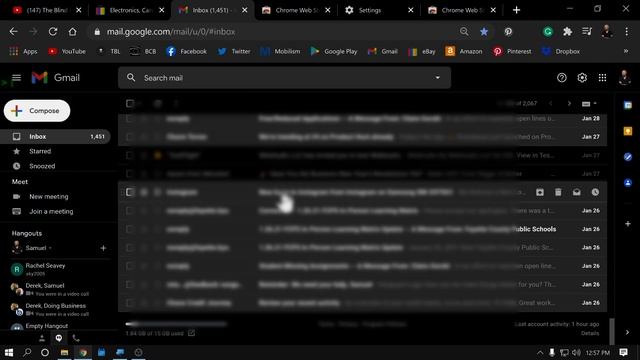Open the account activity Details link

[590, 333]
